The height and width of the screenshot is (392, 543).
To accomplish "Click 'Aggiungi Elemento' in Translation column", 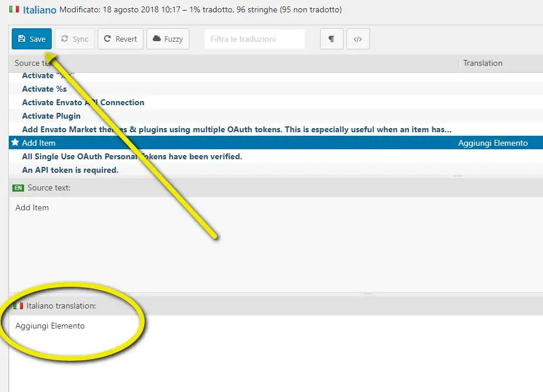I will 493,143.
